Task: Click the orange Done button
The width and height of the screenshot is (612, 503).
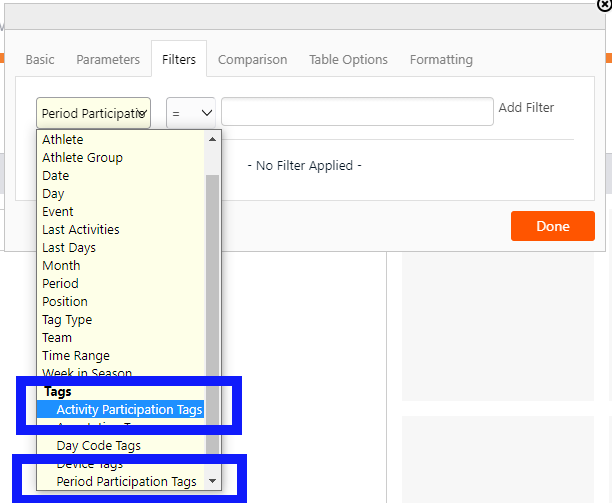Action: point(553,226)
